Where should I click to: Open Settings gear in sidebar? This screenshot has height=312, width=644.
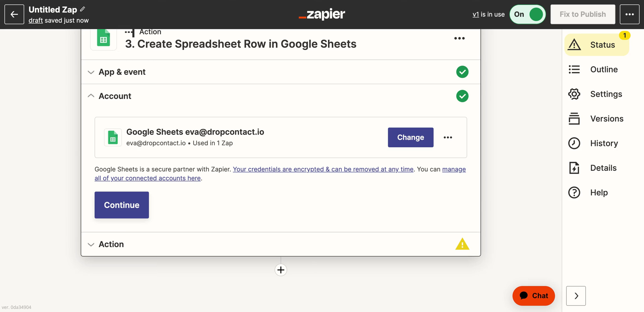pos(595,94)
